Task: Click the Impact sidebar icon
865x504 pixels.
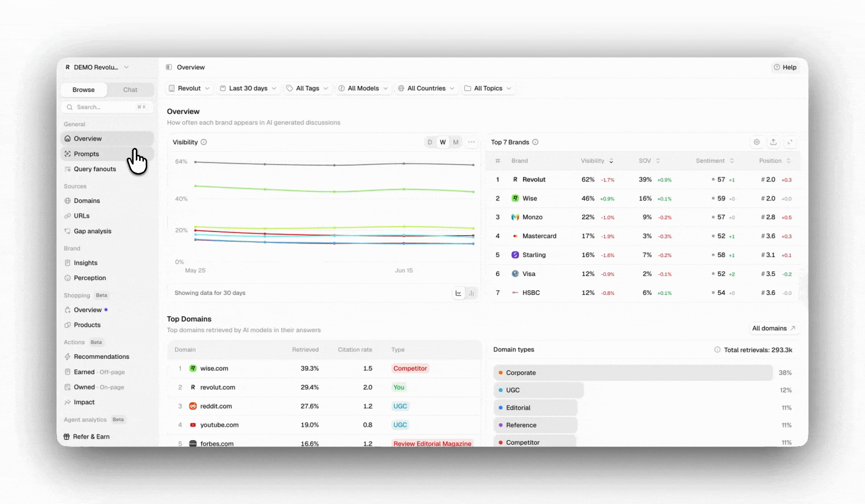Action: coord(68,402)
